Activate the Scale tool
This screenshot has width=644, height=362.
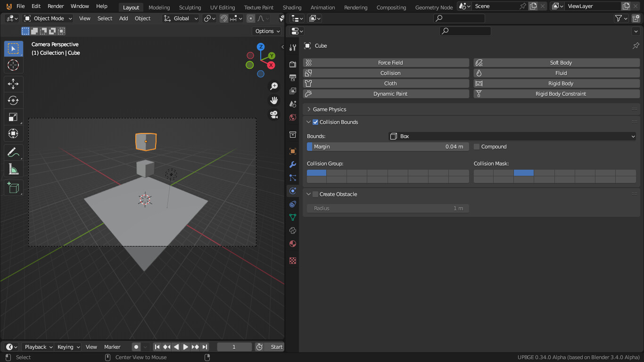13,117
